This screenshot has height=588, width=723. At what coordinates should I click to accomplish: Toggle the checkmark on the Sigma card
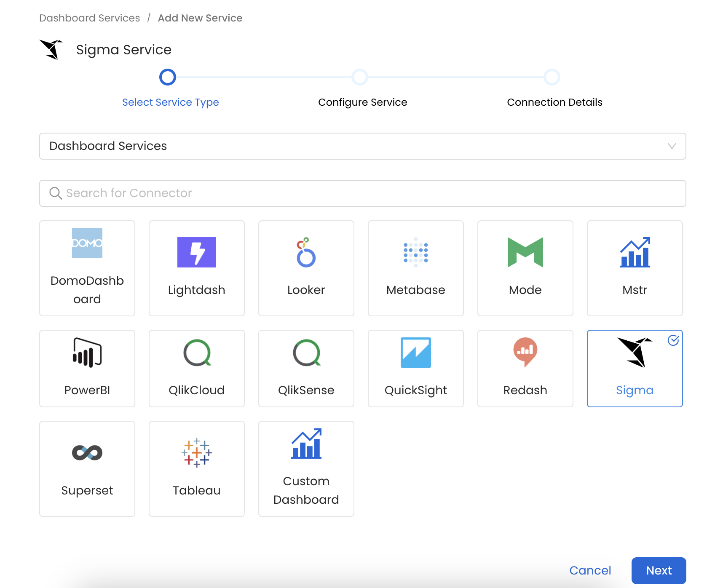coord(673,340)
